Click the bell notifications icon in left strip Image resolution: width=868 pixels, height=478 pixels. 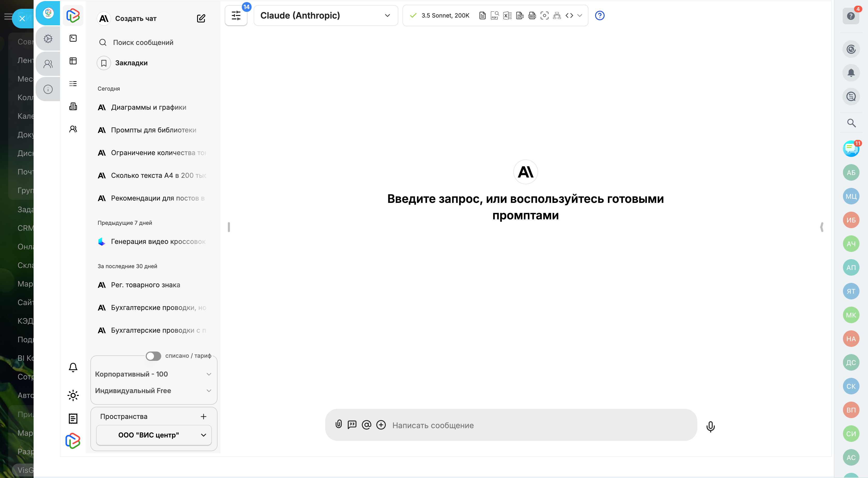click(73, 367)
